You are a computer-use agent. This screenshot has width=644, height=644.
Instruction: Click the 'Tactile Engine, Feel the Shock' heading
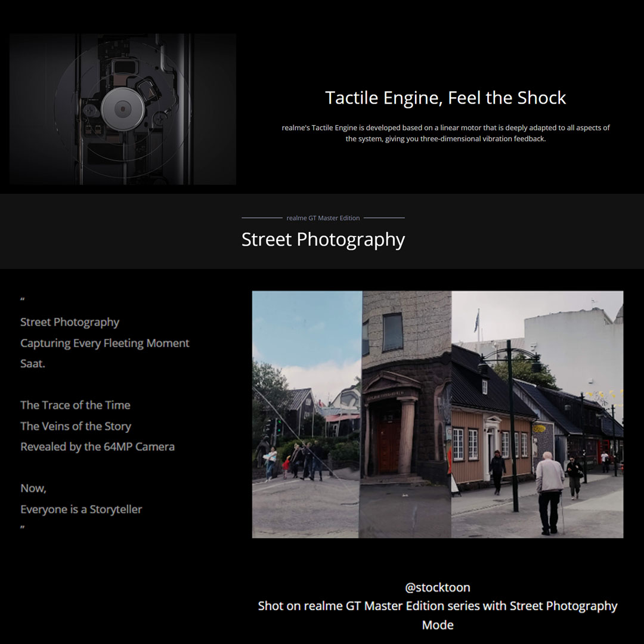(x=445, y=98)
